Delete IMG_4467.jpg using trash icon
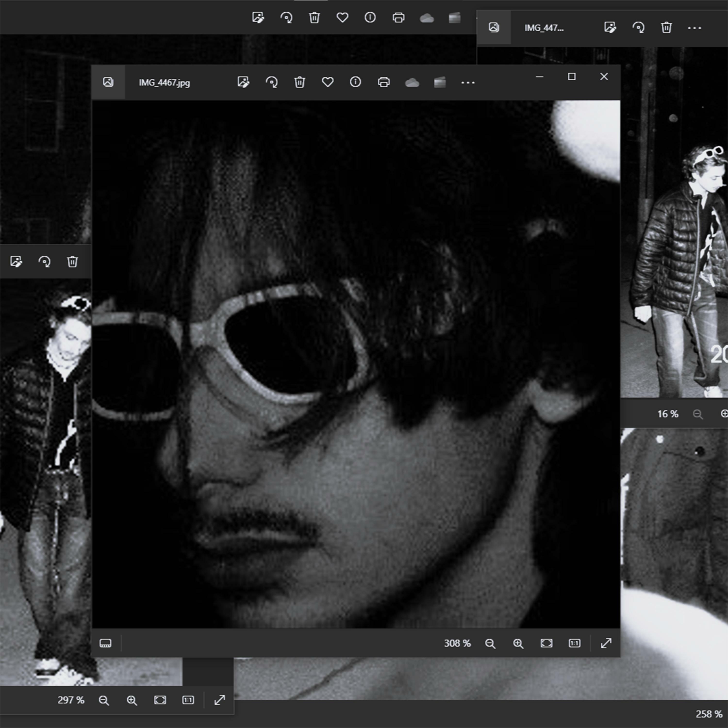This screenshot has width=728, height=728. 299,82
